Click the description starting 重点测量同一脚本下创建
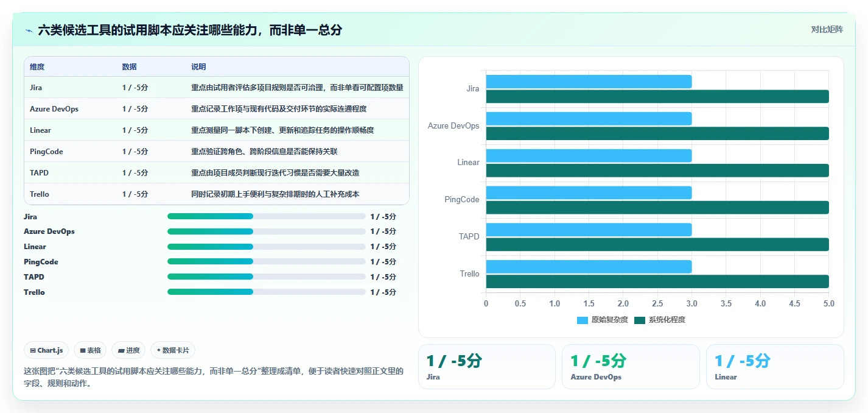 pyautogui.click(x=282, y=130)
